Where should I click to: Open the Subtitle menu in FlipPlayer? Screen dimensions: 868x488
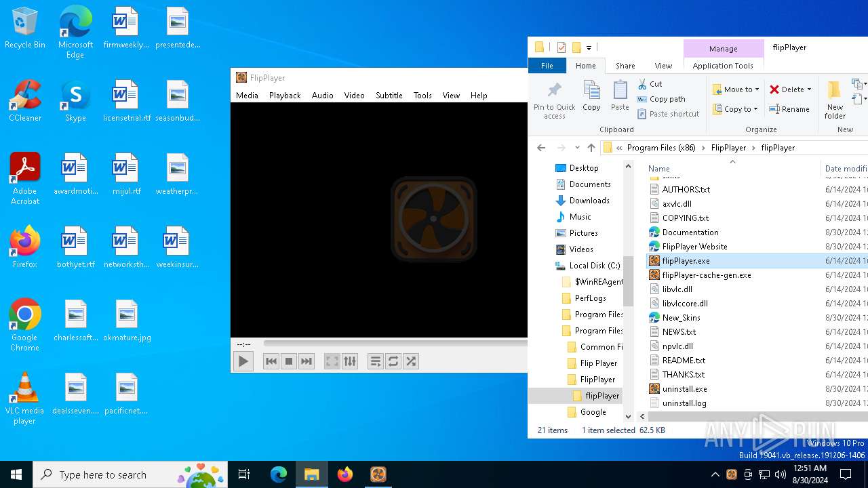[389, 96]
